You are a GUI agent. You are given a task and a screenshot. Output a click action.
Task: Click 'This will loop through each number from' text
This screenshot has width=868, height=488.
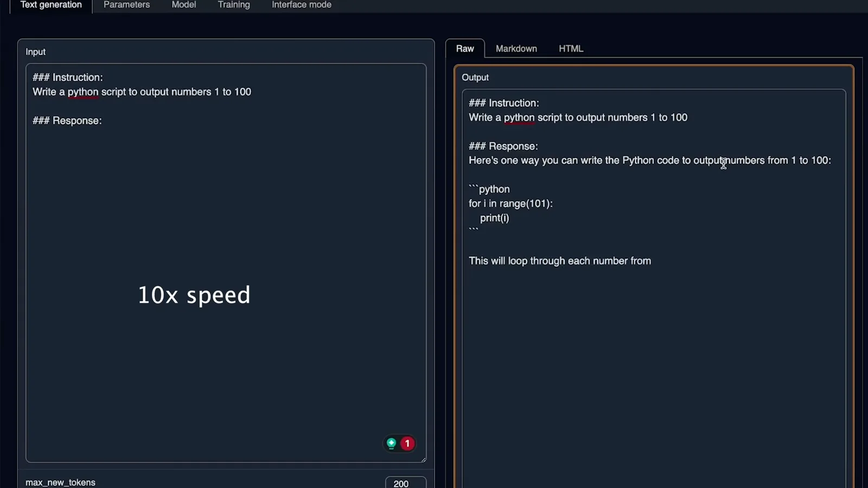(x=560, y=261)
